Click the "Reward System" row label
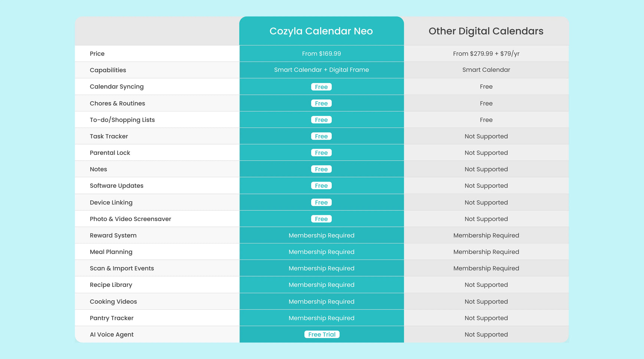The width and height of the screenshot is (644, 359). (x=113, y=235)
